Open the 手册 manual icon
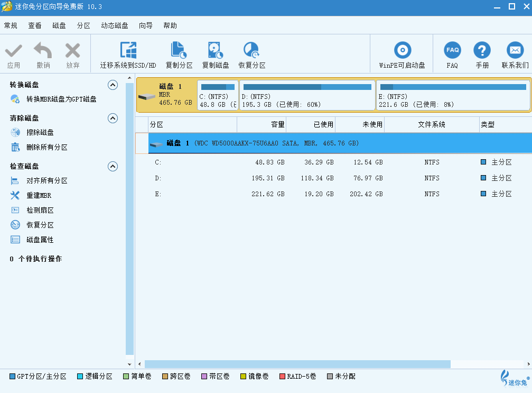 pos(482,51)
